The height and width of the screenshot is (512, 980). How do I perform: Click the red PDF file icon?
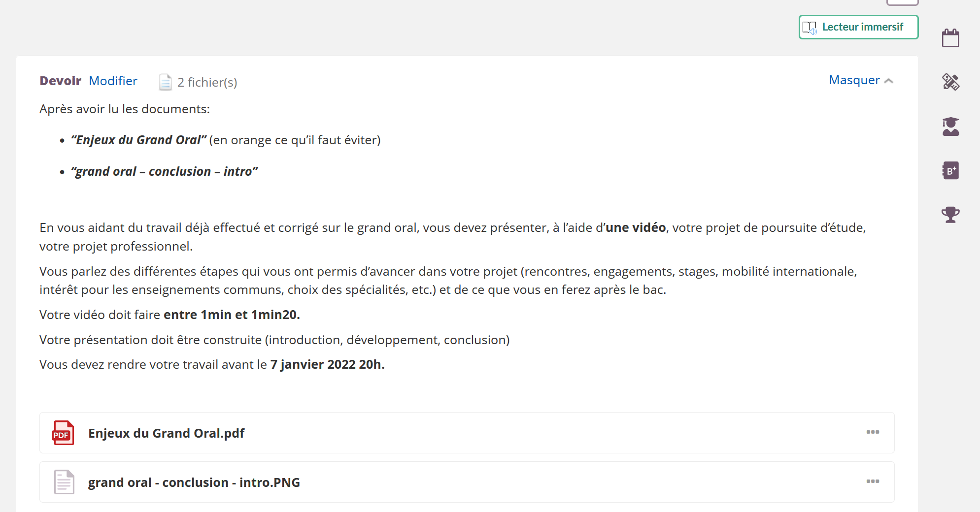point(63,433)
